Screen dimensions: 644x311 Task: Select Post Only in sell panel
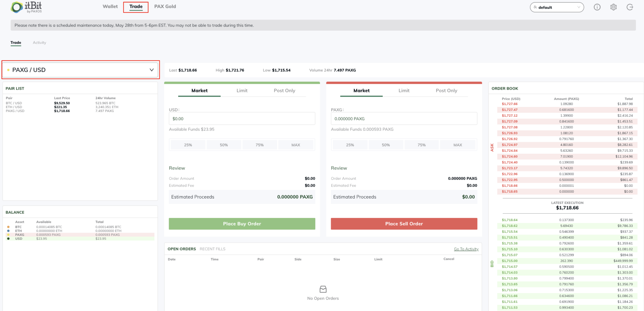click(446, 91)
